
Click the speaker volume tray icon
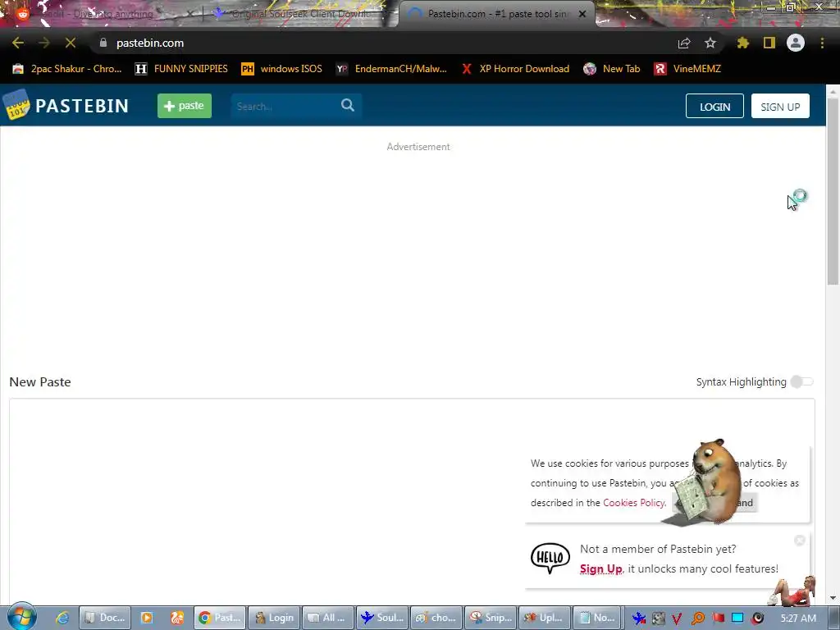tap(757, 619)
